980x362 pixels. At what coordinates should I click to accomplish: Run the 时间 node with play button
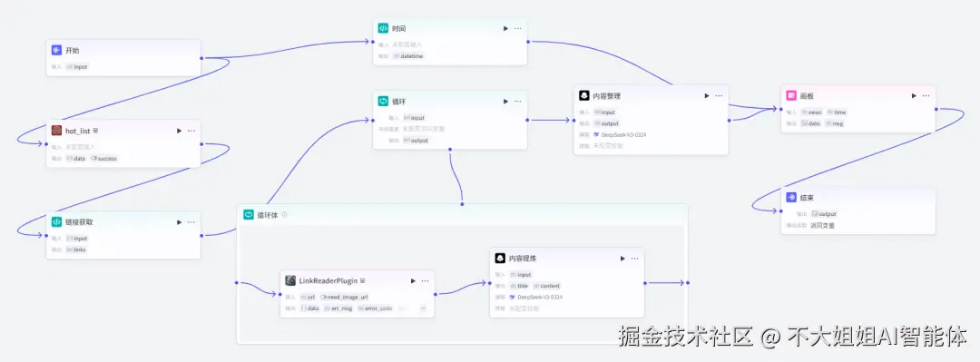coord(505,28)
